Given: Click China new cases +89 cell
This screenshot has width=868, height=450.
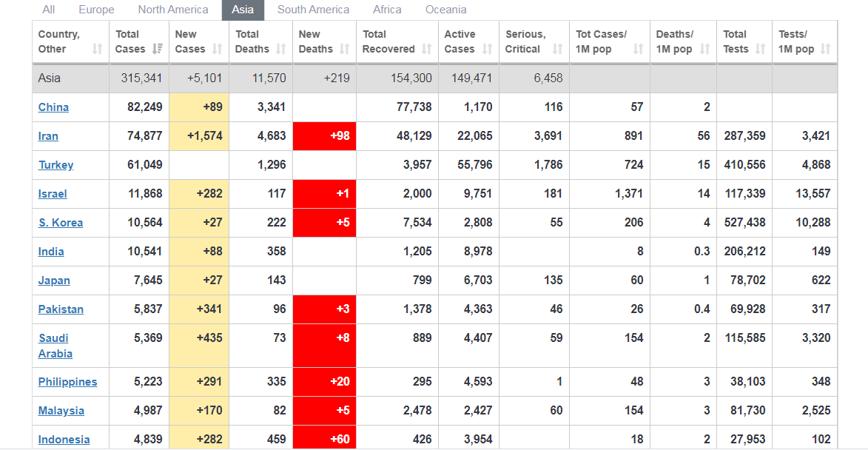Looking at the screenshot, I should click(199, 107).
